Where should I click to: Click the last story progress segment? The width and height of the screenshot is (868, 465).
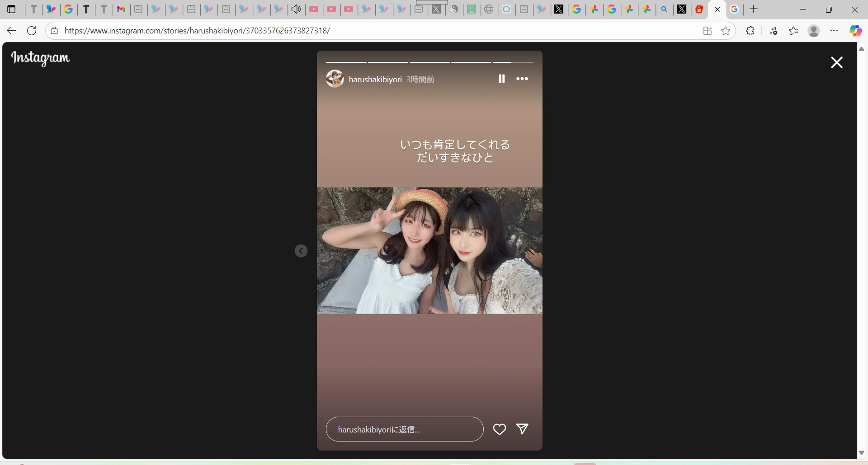pyautogui.click(x=513, y=62)
